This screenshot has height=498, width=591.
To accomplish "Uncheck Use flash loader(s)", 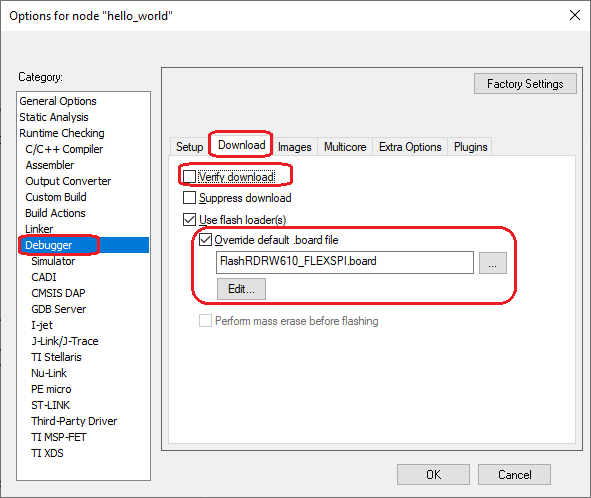I will pyautogui.click(x=189, y=219).
